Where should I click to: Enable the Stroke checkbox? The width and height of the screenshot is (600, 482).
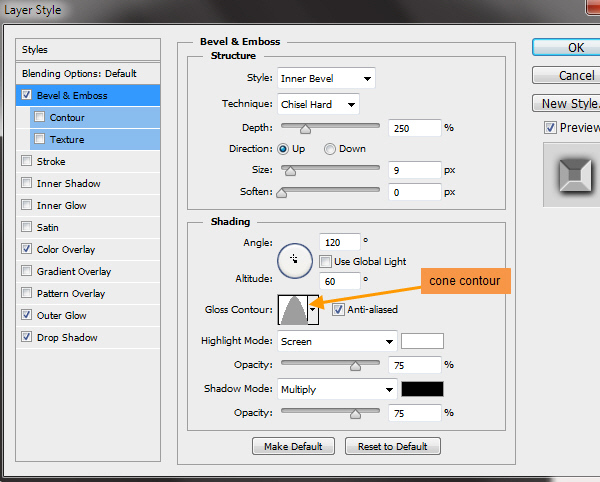(26, 161)
